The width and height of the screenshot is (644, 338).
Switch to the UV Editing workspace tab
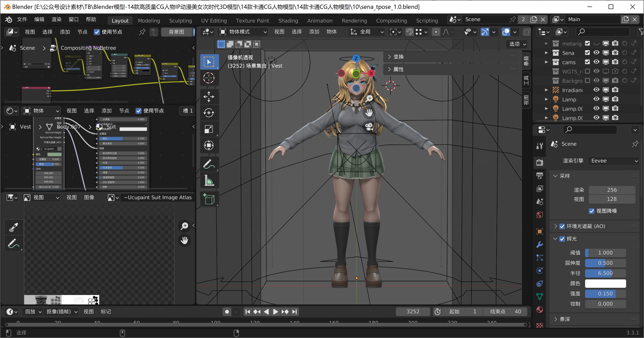[x=214, y=21]
